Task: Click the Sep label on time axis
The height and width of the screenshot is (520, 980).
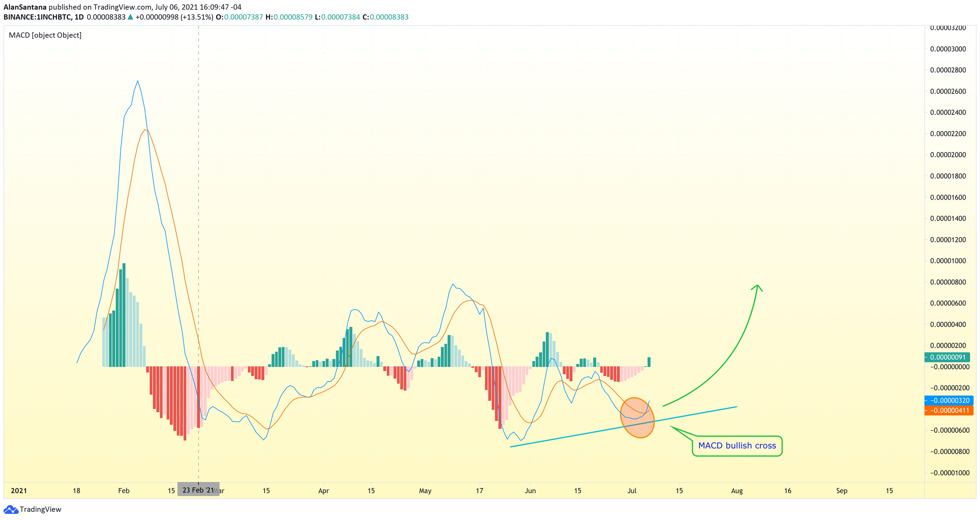Action: [841, 491]
